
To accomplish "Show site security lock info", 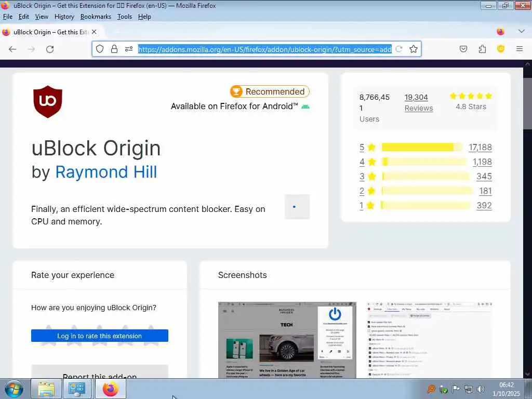I will tap(114, 49).
